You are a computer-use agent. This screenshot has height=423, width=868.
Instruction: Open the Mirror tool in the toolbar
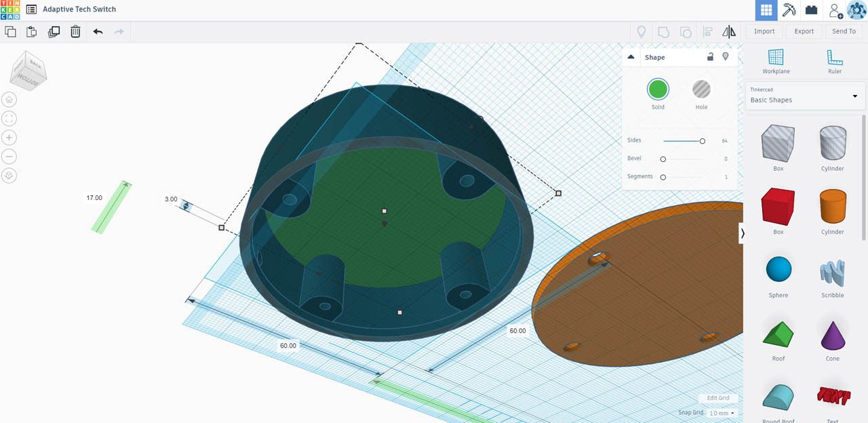(729, 31)
